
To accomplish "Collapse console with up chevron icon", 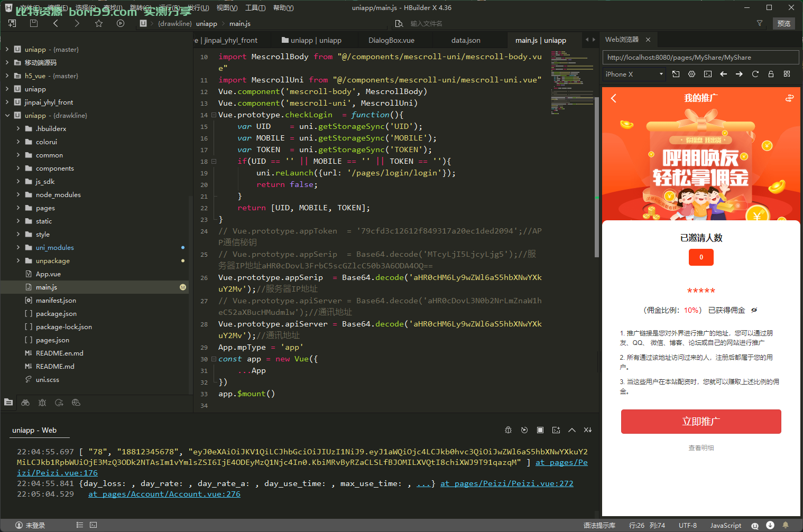I will [x=571, y=430].
